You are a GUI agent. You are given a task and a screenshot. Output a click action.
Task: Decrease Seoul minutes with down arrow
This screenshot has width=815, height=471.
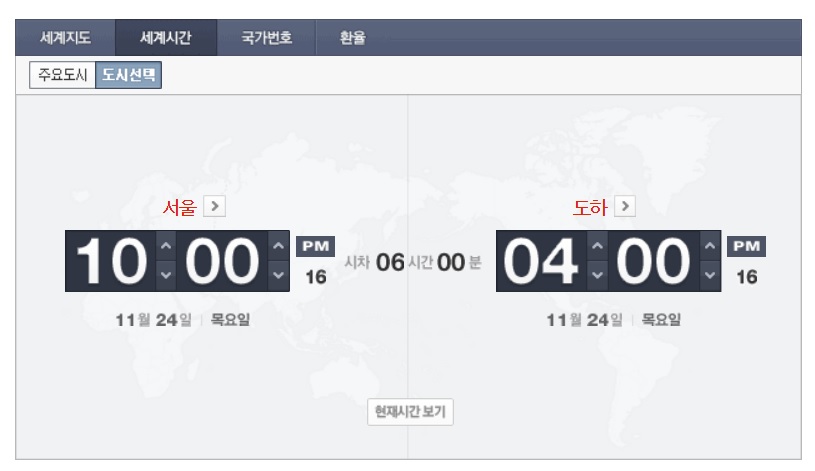point(279,276)
